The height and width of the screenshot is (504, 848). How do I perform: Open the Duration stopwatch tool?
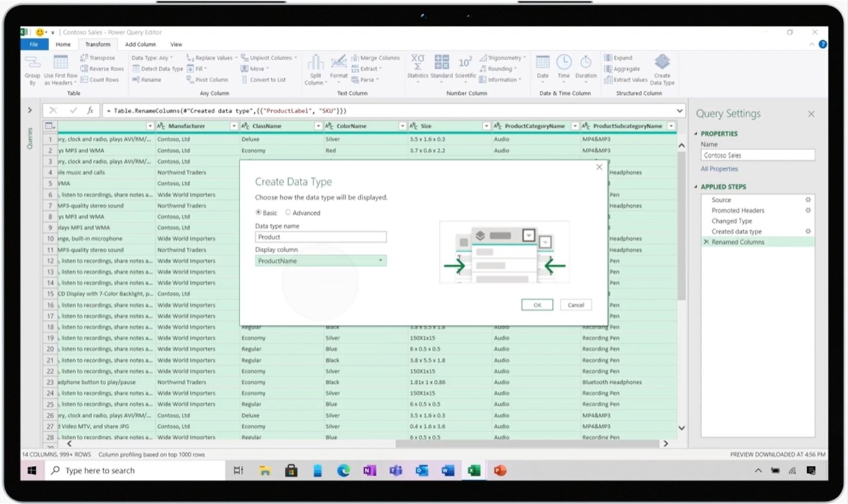pyautogui.click(x=585, y=62)
